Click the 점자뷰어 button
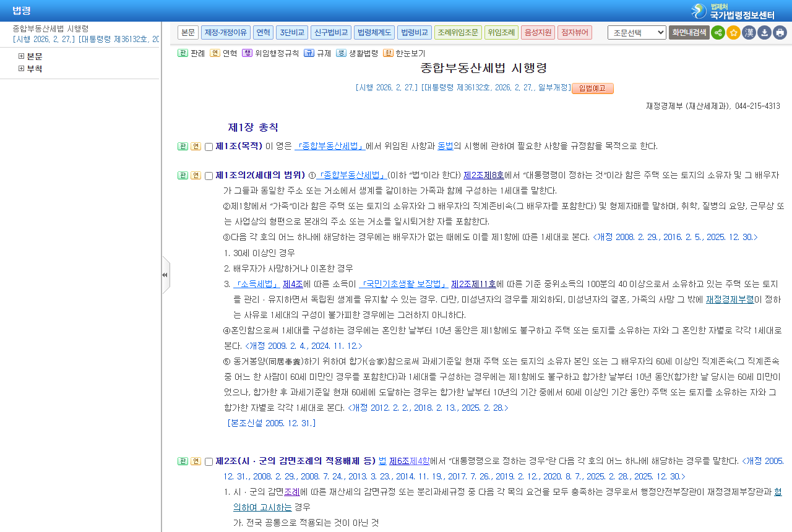This screenshot has height=532, width=792. 575,32
